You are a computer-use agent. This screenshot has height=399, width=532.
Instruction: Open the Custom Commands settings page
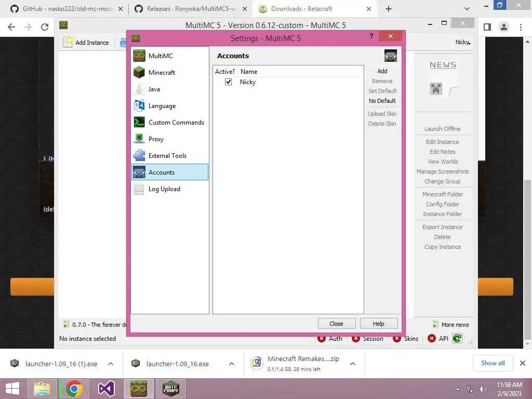(x=170, y=122)
